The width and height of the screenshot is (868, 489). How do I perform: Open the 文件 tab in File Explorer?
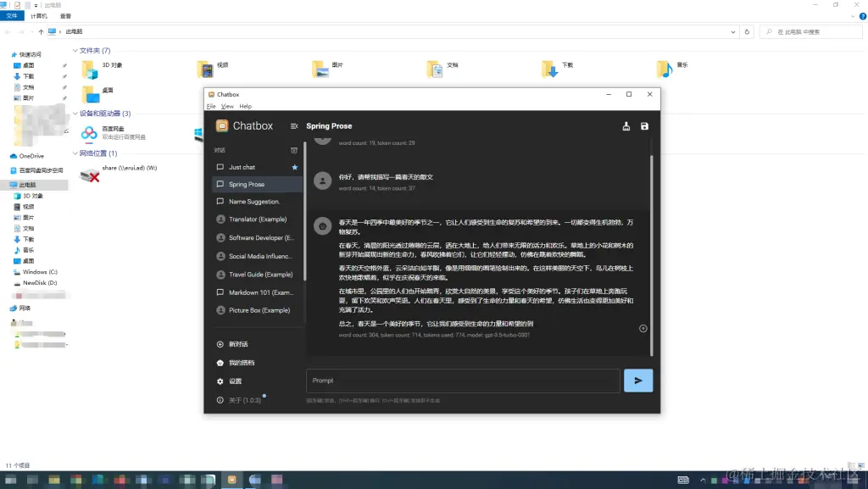pos(12,16)
